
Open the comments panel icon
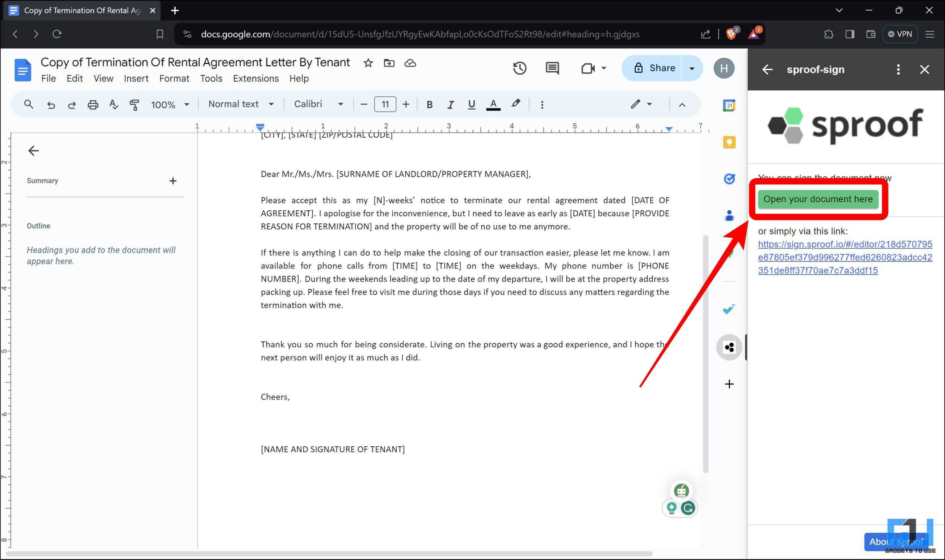(552, 68)
